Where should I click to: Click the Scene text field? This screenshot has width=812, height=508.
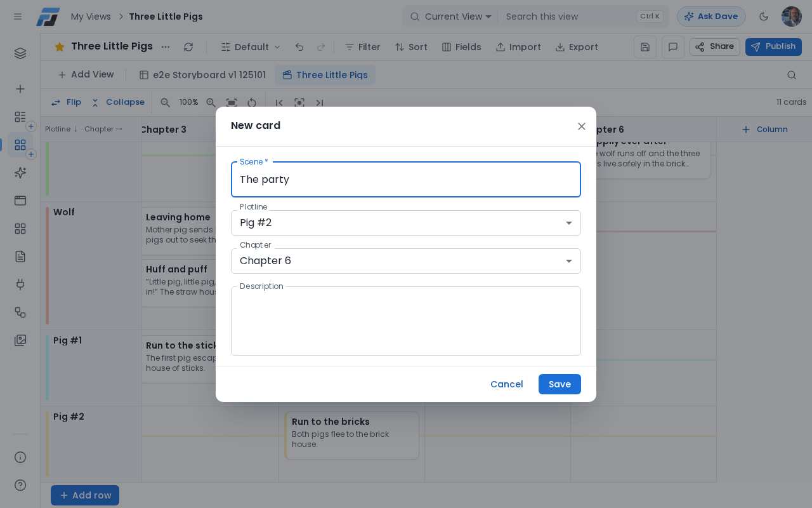406,180
